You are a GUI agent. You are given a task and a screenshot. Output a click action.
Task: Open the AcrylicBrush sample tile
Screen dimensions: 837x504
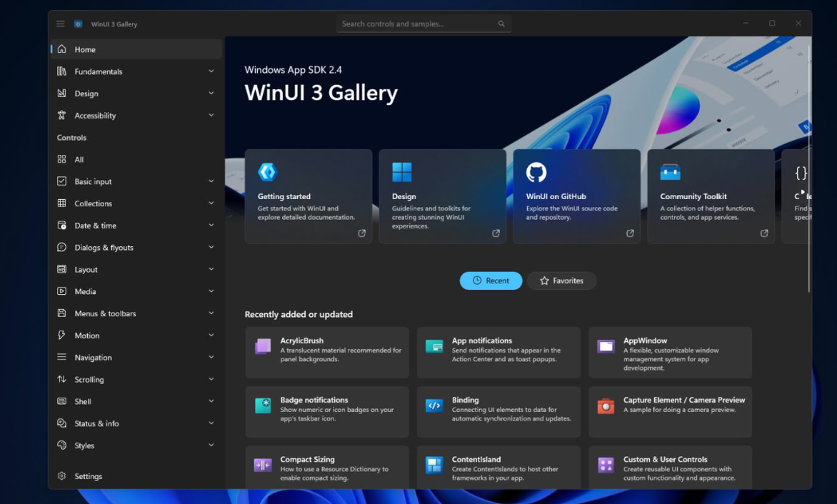coord(327,353)
